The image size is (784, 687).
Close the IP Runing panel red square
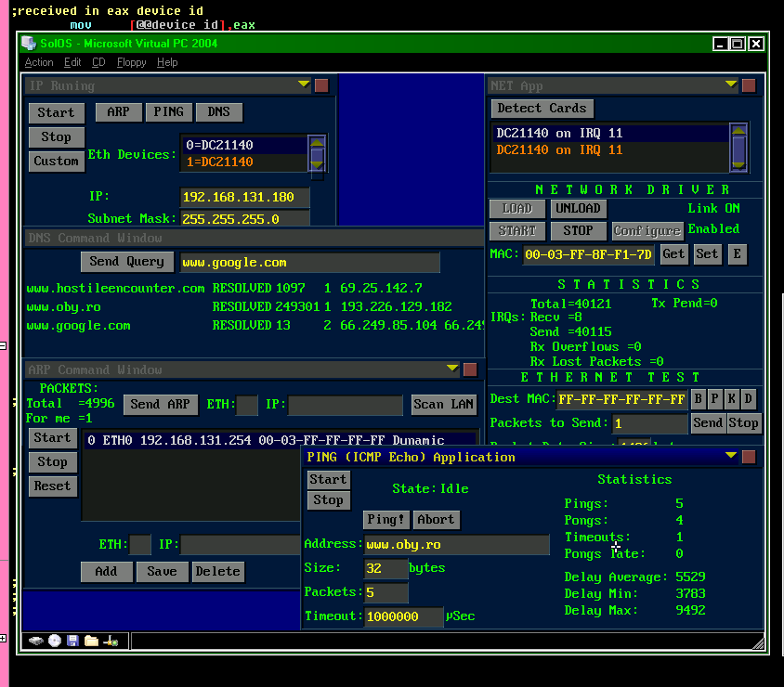tap(321, 85)
